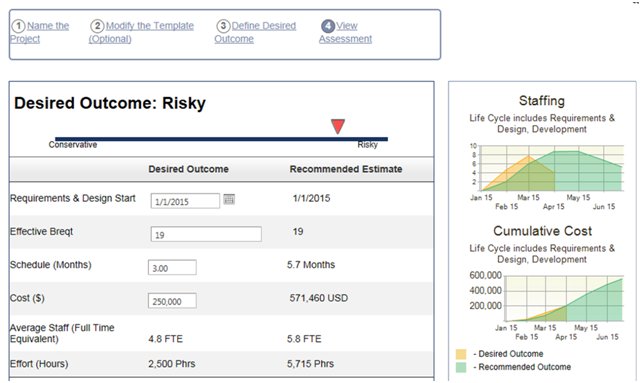
Task: Edit the Cost ($) input field
Action: pyautogui.click(x=172, y=301)
